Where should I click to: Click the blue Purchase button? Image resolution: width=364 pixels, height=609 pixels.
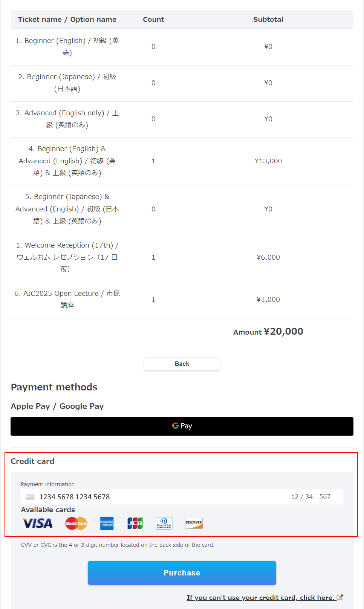pos(182,573)
